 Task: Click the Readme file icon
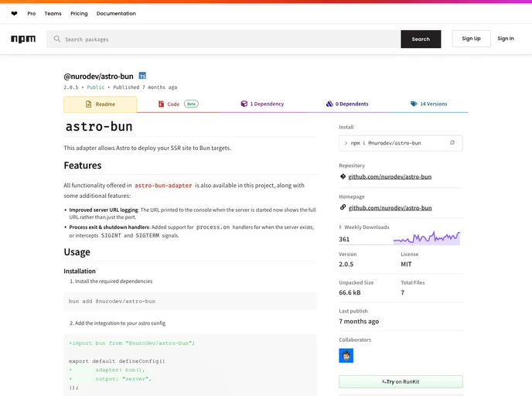[89, 104]
